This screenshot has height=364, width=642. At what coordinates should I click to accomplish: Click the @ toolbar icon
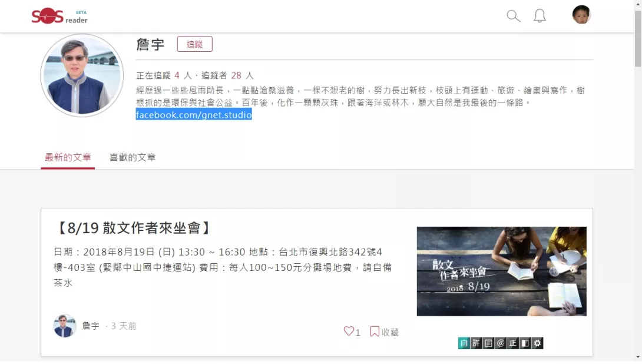click(x=501, y=343)
